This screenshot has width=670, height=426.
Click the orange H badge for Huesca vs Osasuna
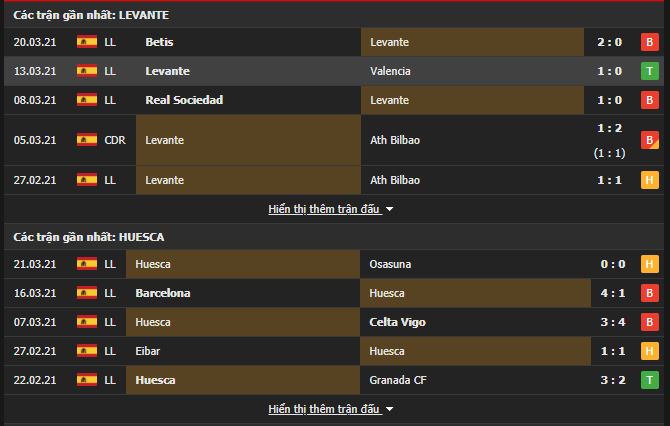coord(649,264)
